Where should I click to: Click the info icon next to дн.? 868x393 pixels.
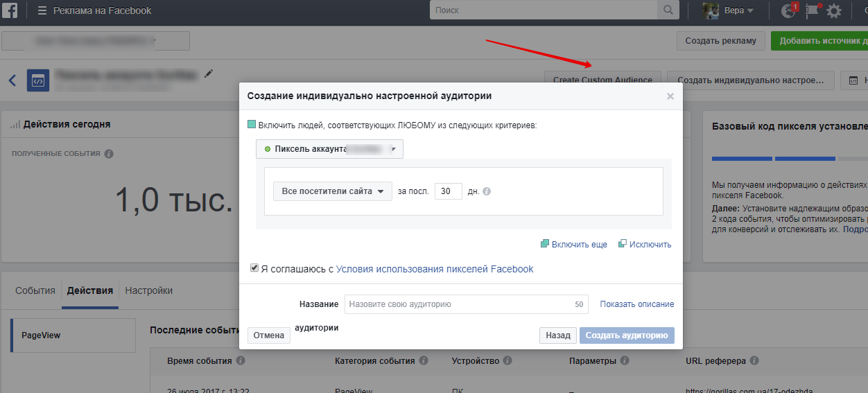click(487, 192)
